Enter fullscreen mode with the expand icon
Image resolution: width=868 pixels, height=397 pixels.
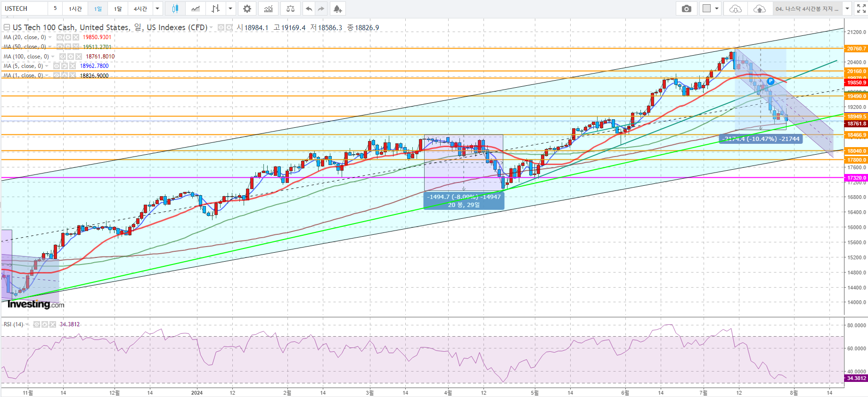(861, 8)
